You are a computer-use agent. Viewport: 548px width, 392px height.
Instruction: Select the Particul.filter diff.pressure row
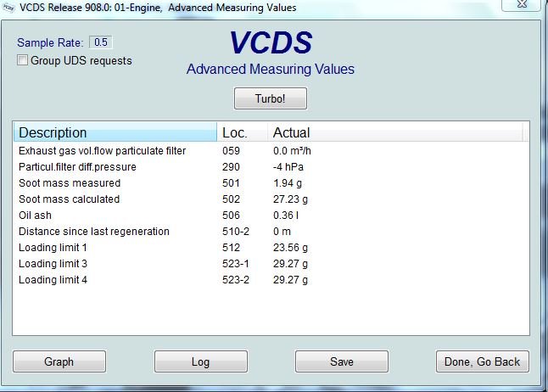coord(271,167)
